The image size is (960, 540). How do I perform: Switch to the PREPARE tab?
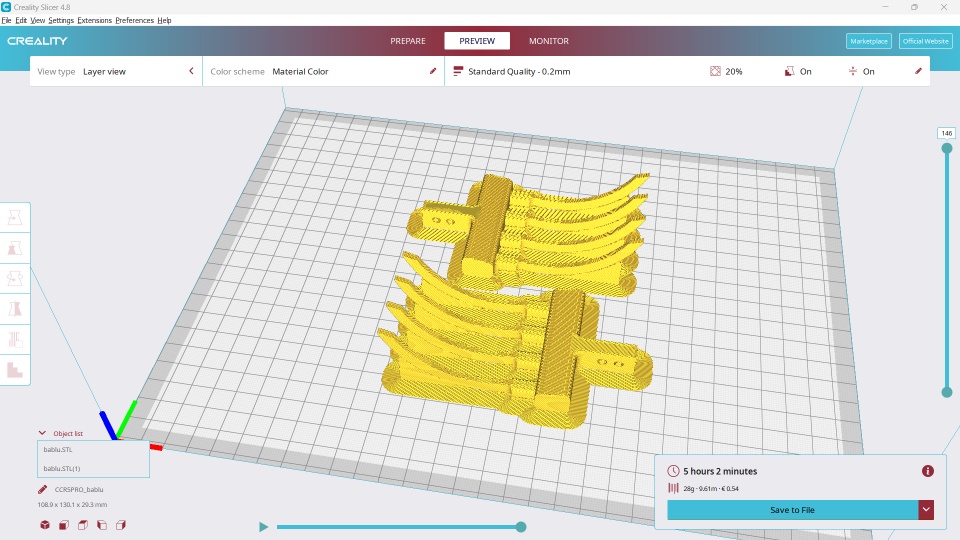point(408,41)
